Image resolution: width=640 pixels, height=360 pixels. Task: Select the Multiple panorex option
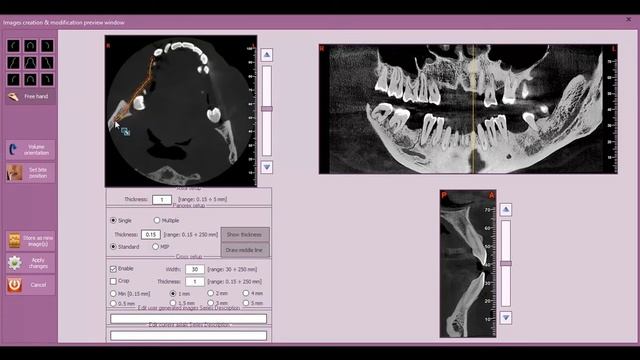[x=157, y=220]
